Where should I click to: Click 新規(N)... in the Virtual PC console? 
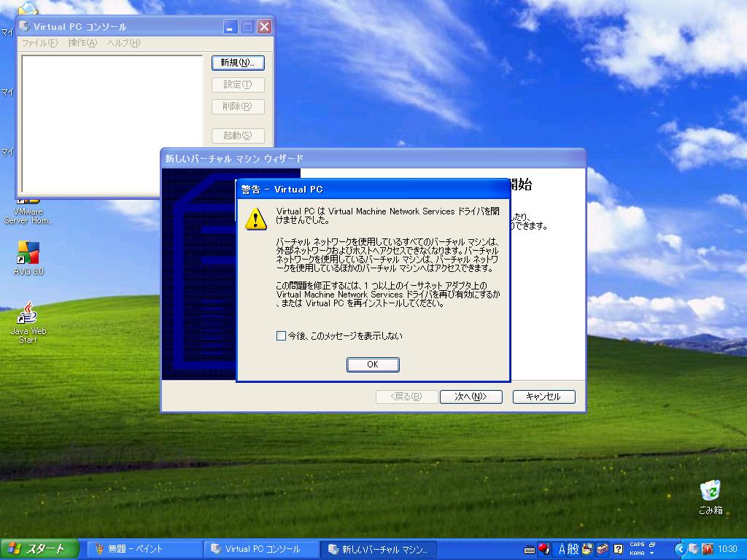pyautogui.click(x=238, y=63)
